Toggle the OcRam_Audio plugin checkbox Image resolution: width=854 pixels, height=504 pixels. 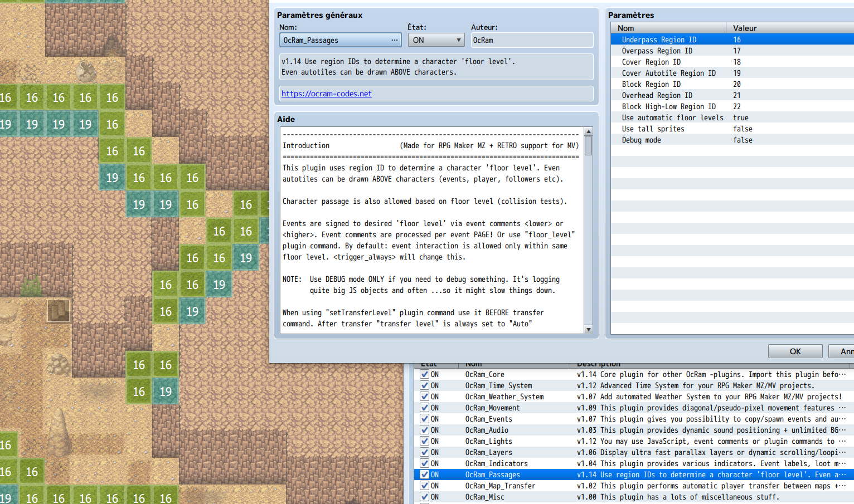tap(425, 430)
